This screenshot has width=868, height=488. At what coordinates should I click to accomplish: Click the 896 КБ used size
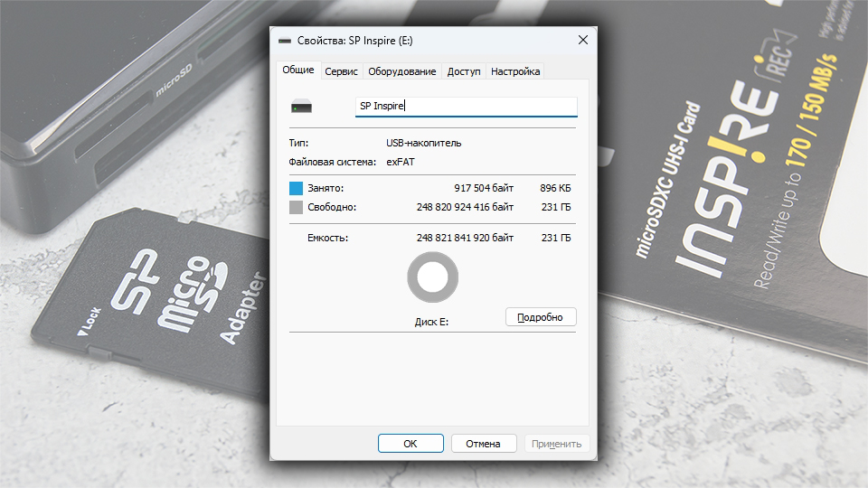(x=555, y=188)
